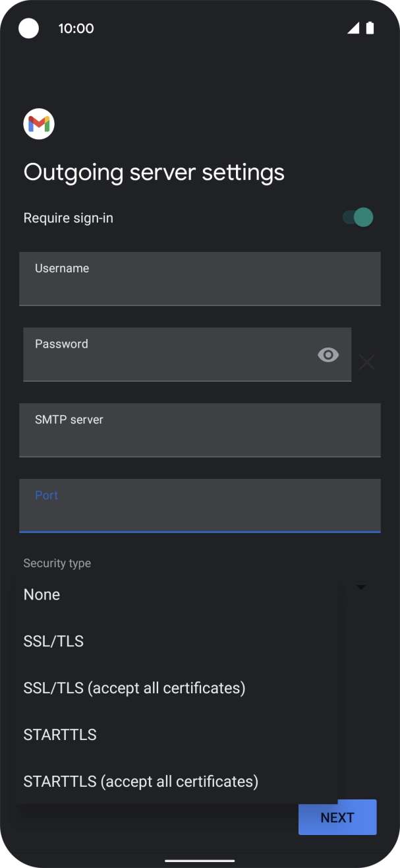Tap the Gmail logo icon

point(39,124)
